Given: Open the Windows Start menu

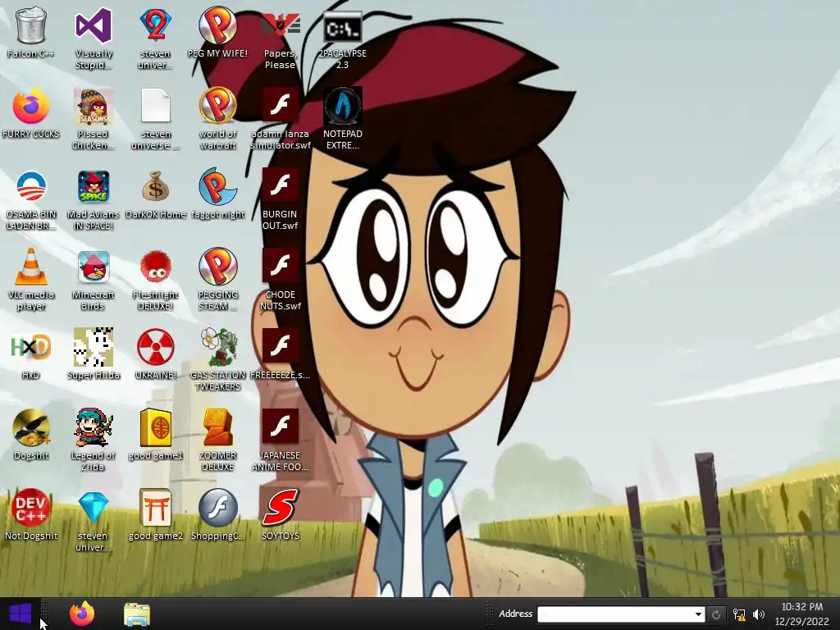Looking at the screenshot, I should click(x=21, y=614).
